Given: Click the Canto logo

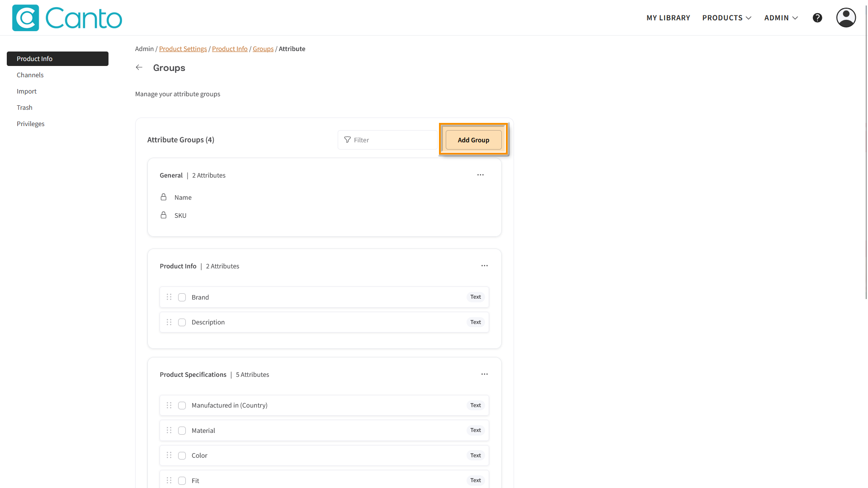Looking at the screenshot, I should click(x=67, y=18).
